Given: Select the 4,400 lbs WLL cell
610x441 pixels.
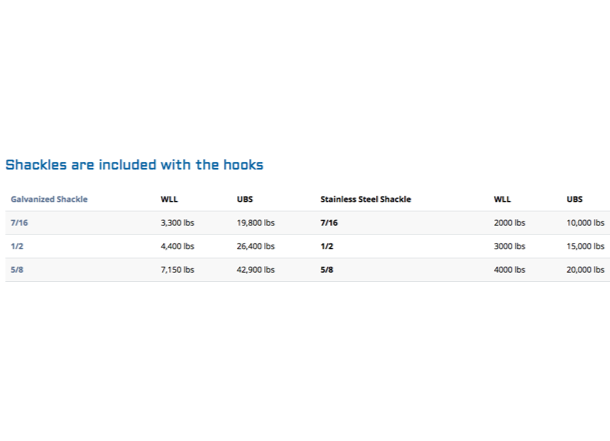Looking at the screenshot, I should [x=177, y=246].
